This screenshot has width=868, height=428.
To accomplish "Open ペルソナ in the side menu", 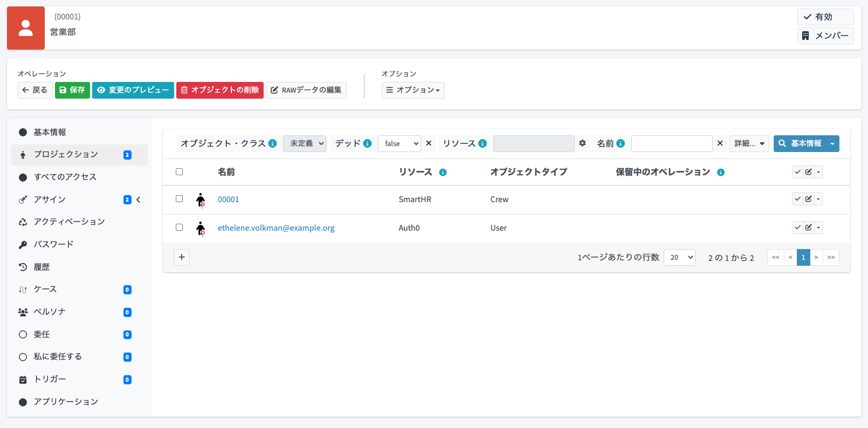I will 79,312.
